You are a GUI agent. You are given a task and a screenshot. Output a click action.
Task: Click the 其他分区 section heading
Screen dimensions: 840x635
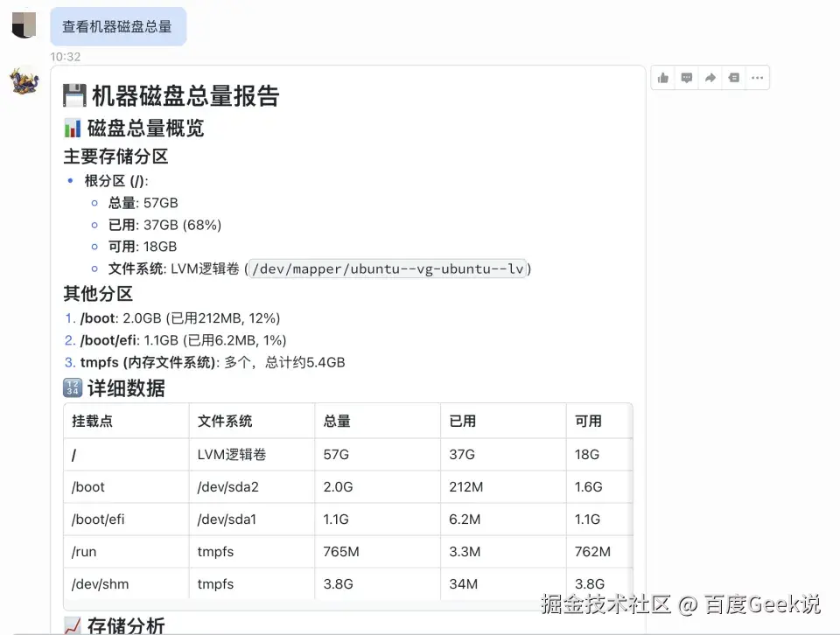click(x=97, y=294)
